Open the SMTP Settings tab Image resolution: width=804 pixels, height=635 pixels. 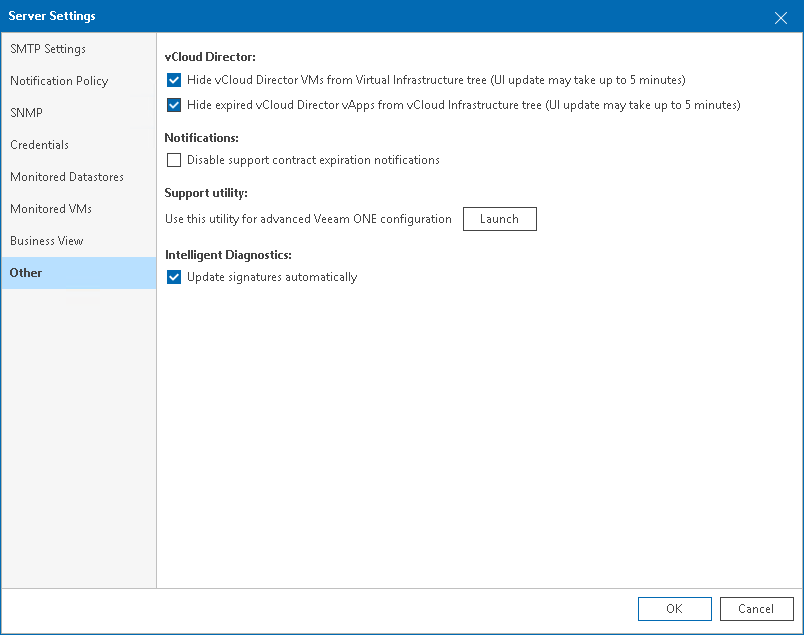click(48, 49)
